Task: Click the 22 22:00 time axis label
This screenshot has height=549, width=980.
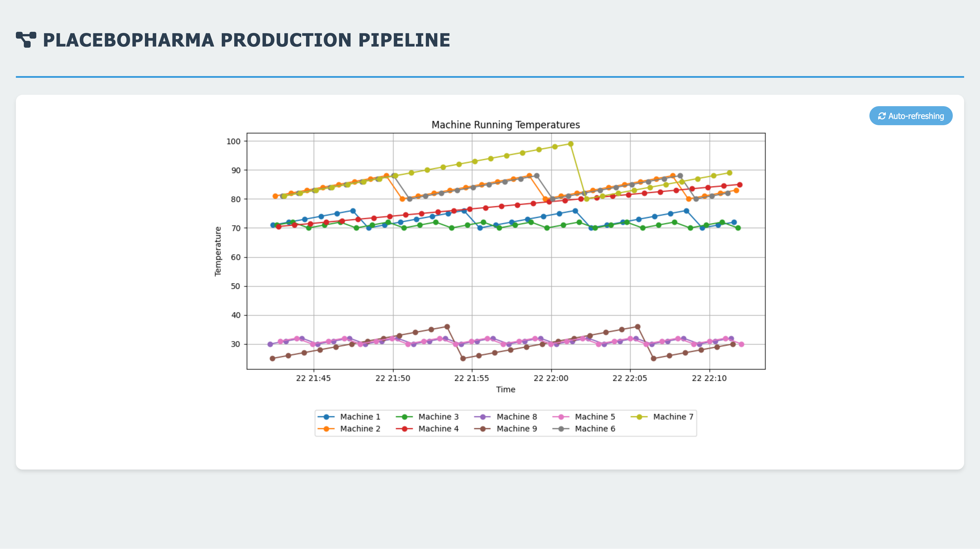Action: [551, 378]
